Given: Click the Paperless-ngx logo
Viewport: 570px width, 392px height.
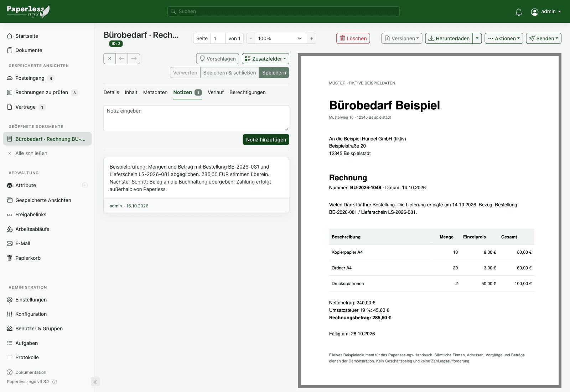Looking at the screenshot, I should tap(28, 11).
